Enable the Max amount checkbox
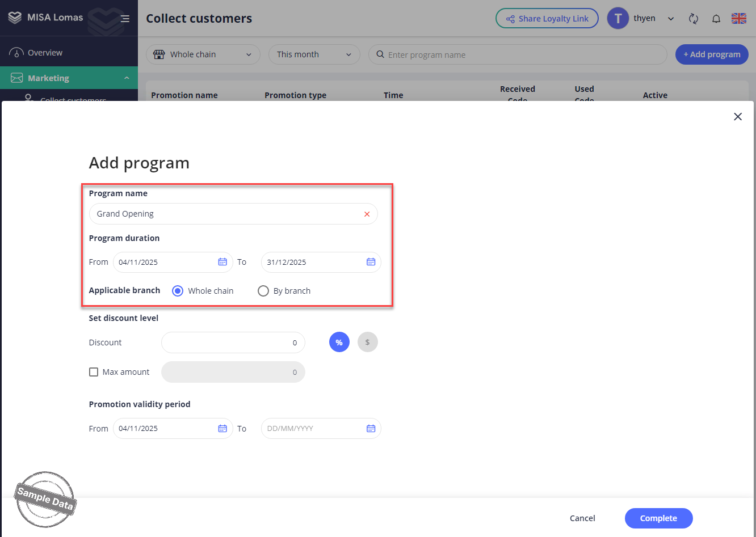756x537 pixels. pos(94,372)
